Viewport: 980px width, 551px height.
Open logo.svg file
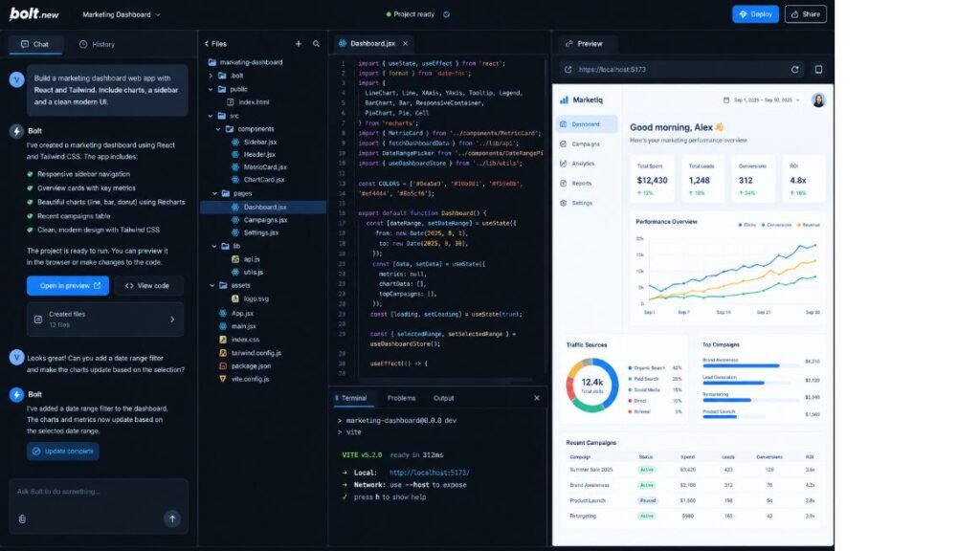(251, 298)
